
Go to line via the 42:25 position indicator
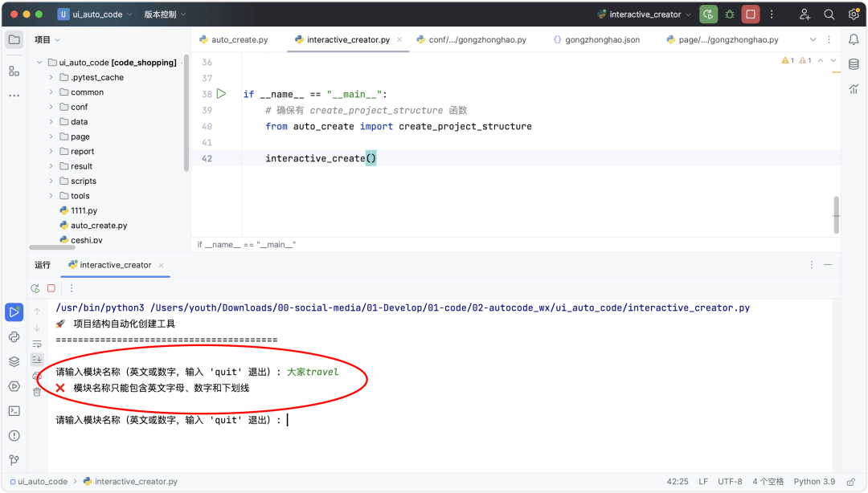[x=677, y=482]
